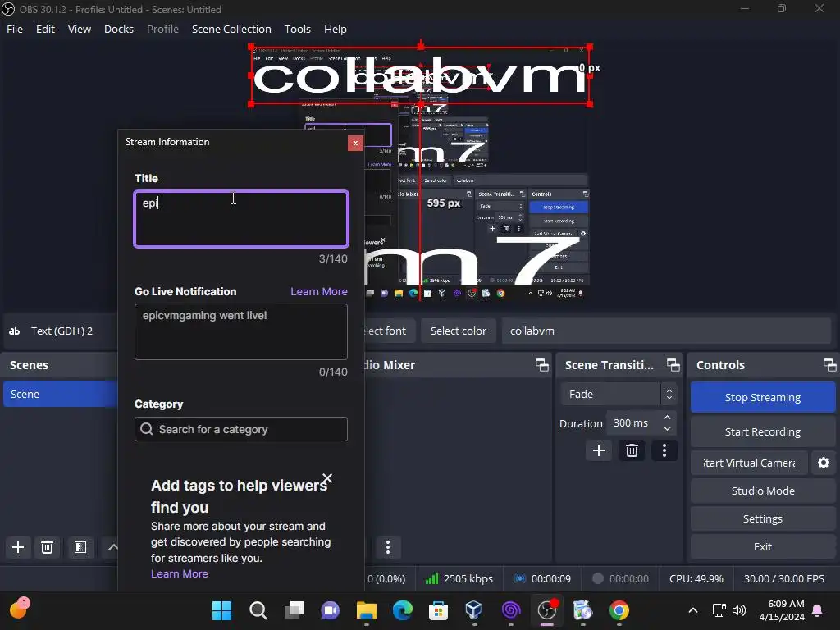The width and height of the screenshot is (840, 630).
Task: Remove selected scene with trash icon
Action: tap(47, 547)
